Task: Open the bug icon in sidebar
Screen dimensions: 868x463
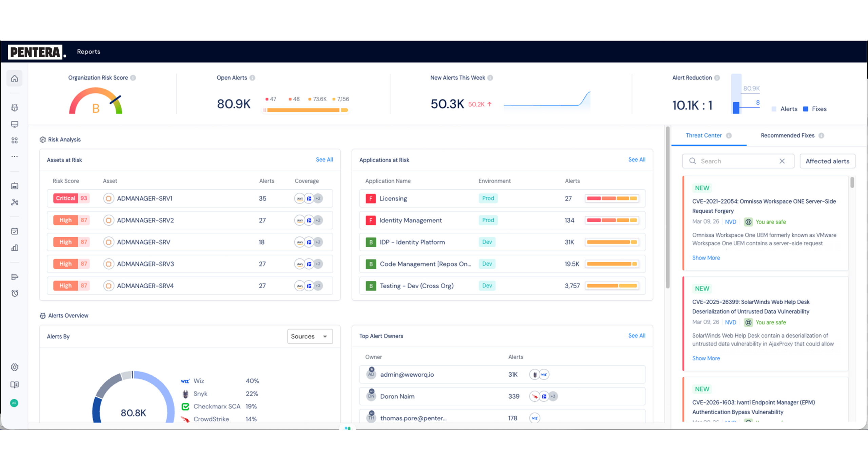Action: pyautogui.click(x=14, y=108)
